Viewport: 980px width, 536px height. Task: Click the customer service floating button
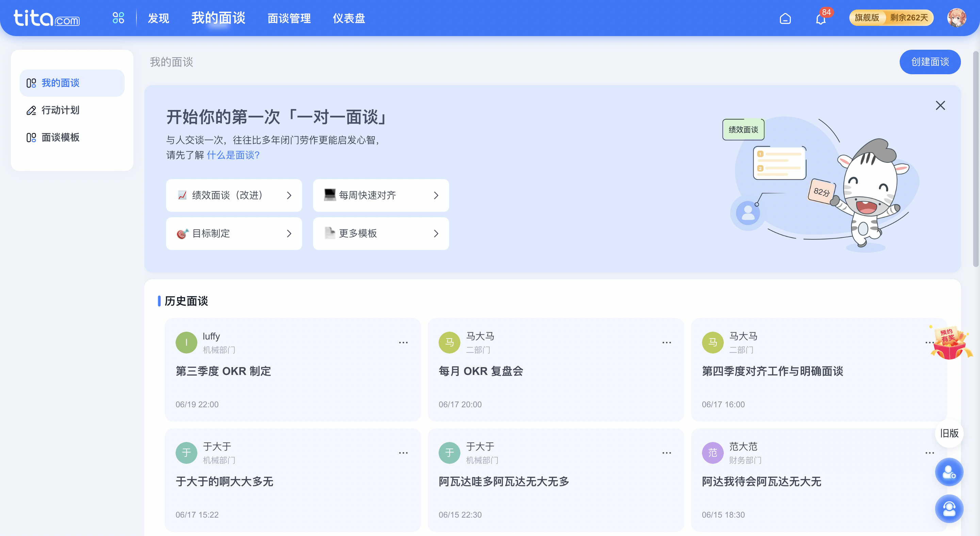tap(949, 509)
